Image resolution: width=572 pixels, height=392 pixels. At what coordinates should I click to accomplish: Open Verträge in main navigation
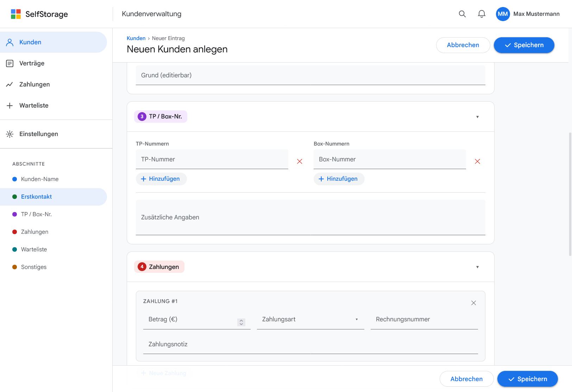[x=54, y=63]
